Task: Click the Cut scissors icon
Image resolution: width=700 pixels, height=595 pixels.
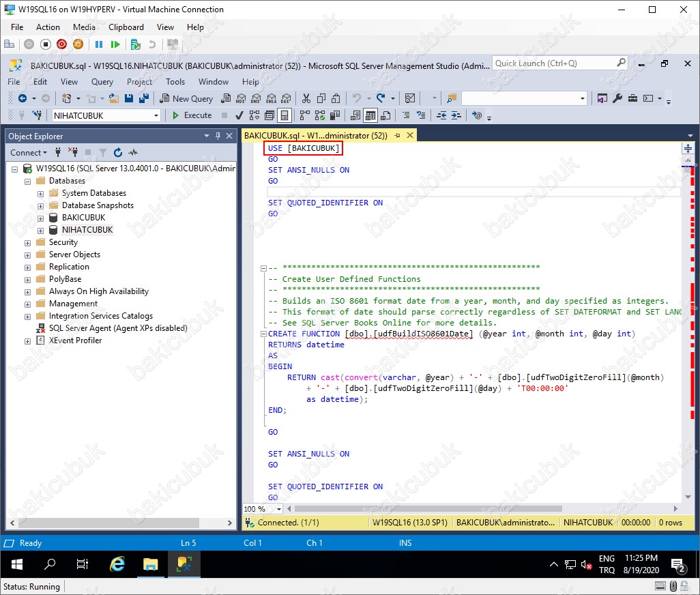Action: click(306, 98)
